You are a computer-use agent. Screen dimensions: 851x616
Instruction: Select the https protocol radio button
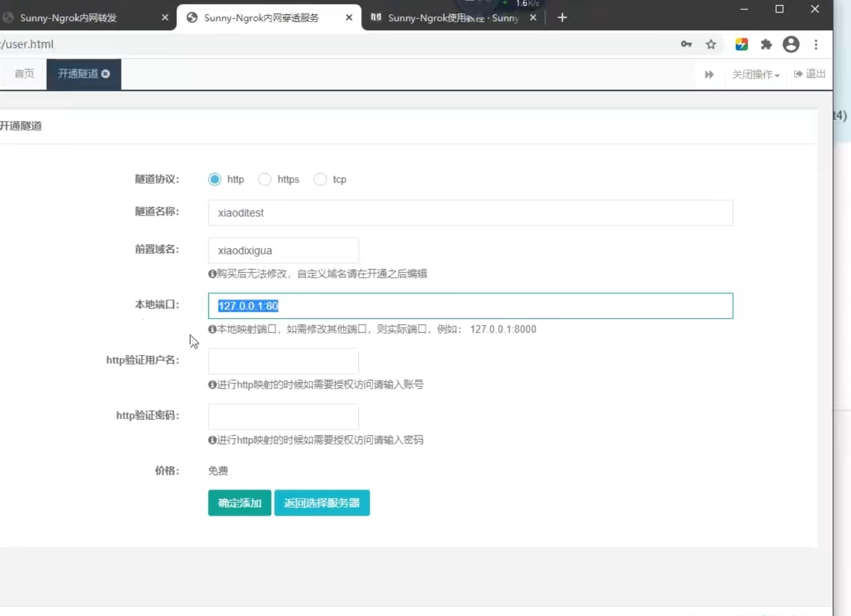coord(265,179)
